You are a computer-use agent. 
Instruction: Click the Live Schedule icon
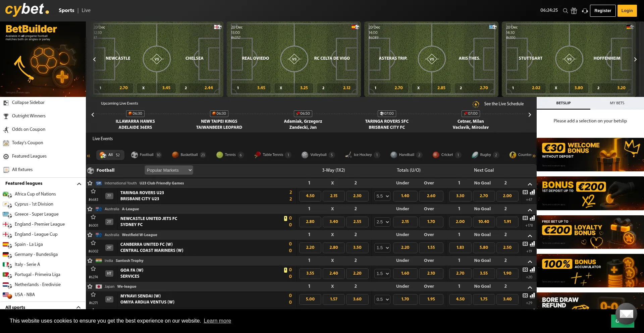(476, 104)
